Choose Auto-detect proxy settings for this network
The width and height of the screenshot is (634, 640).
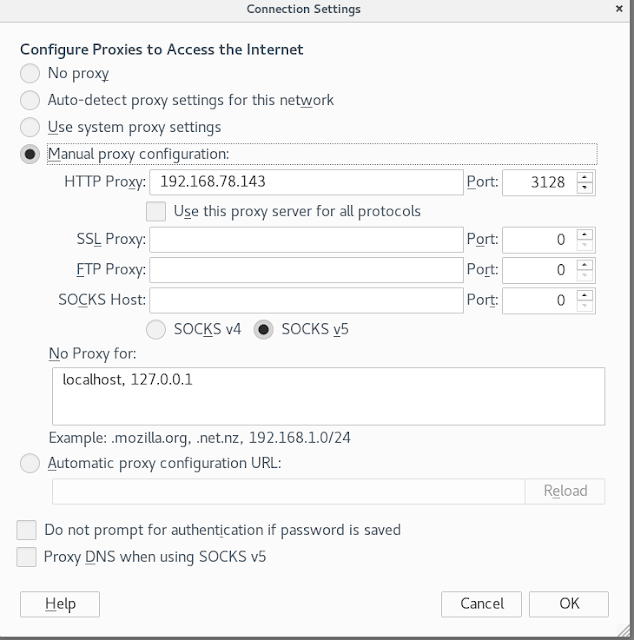click(x=30, y=100)
